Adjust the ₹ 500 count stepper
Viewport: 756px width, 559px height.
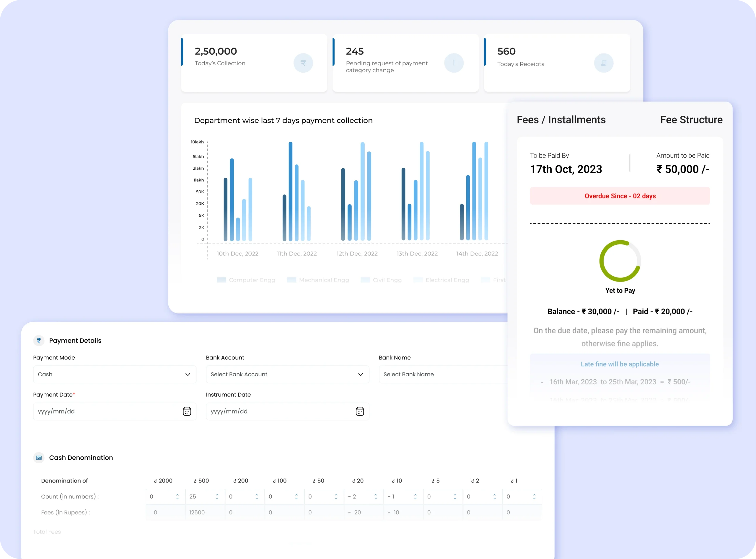[x=217, y=496]
